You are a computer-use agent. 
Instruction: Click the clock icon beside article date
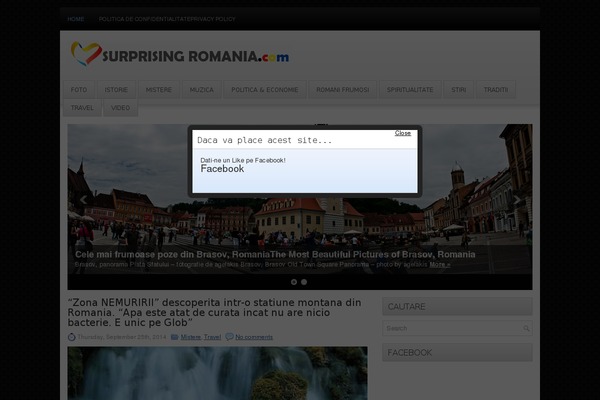coord(72,337)
